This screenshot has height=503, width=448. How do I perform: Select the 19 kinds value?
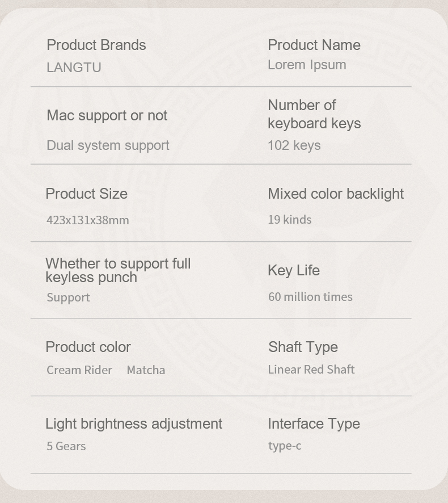(289, 220)
